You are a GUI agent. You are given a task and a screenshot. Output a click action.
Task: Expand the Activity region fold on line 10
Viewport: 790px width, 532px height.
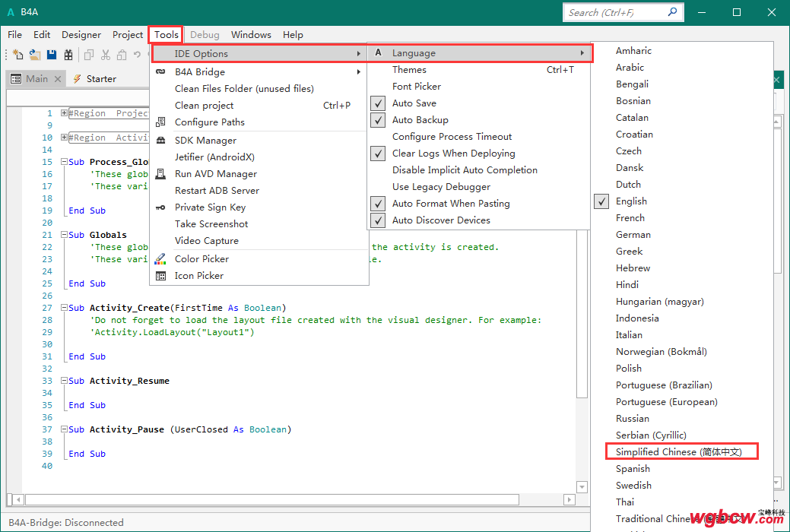click(64, 137)
